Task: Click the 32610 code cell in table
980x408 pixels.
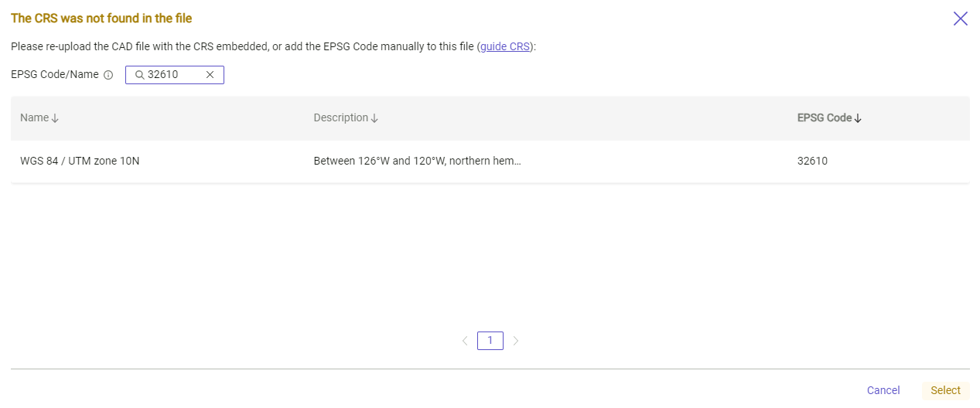Action: (x=812, y=161)
